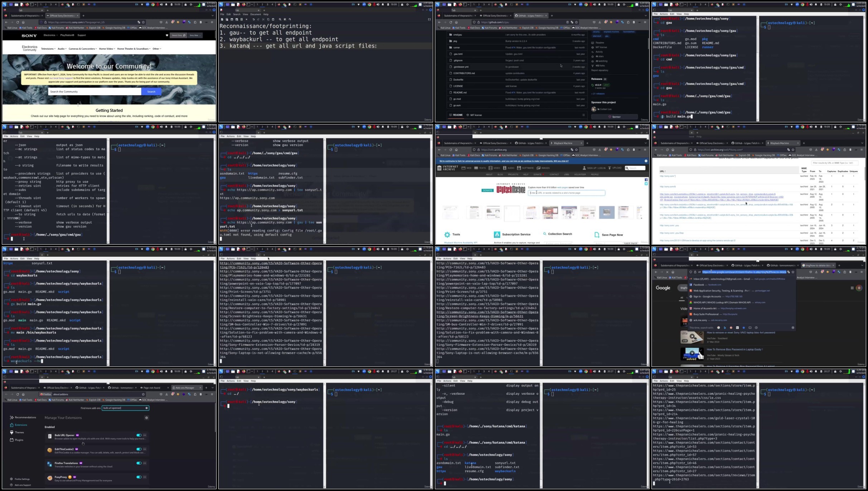Viewport: 868px width, 491px height.
Task: Open the 'Wayback Machine Availability API' link
Action: pos(460,243)
